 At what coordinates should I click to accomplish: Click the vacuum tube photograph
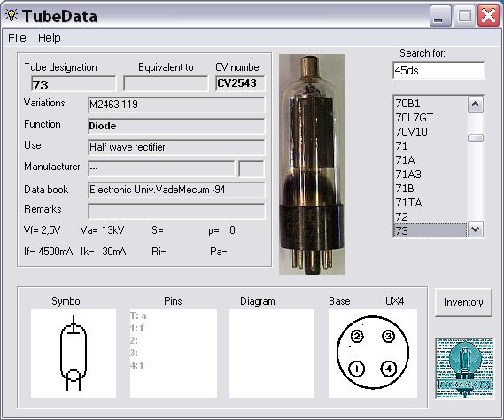point(312,164)
